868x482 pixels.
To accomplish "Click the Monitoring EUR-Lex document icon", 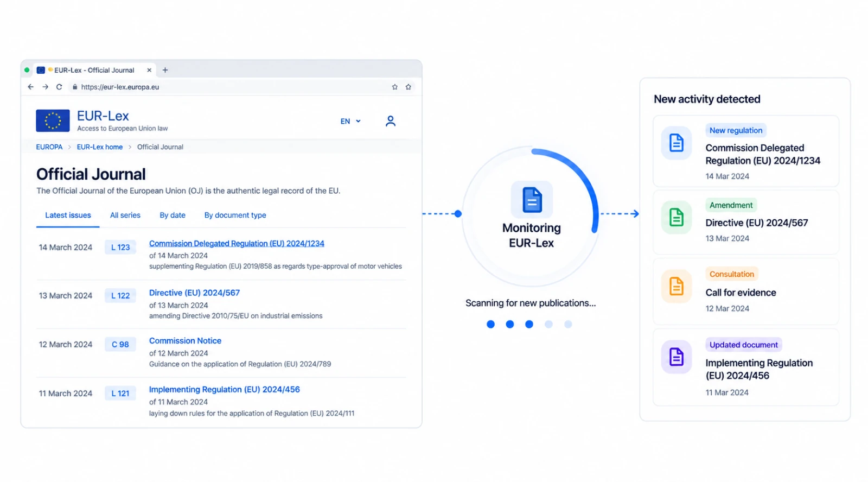I will (x=532, y=200).
